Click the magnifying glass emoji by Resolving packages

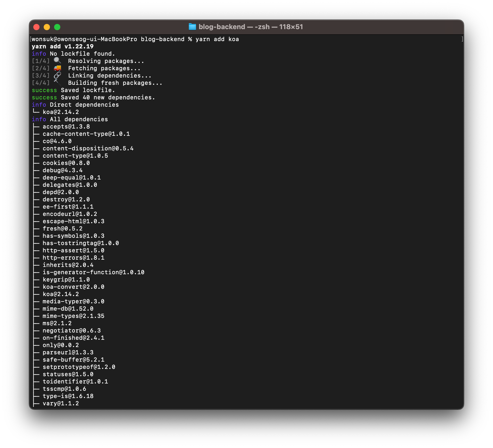57,61
